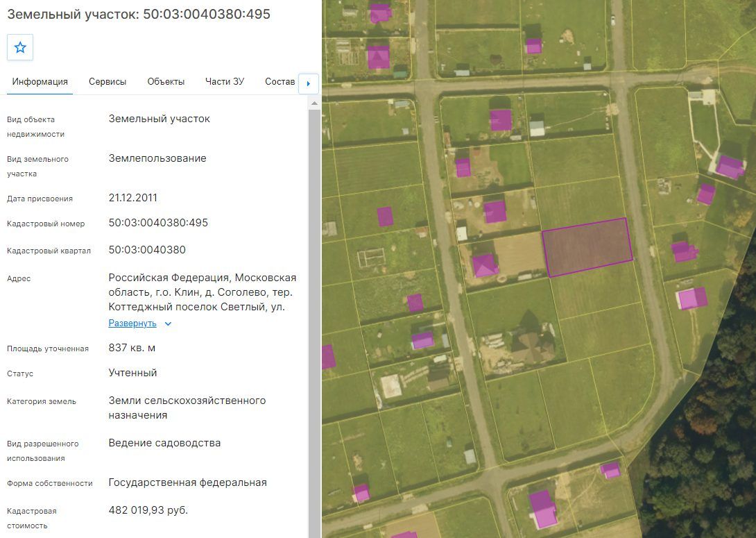Click the title Земельный участок: 50:03:0040380:495
756x538 pixels.
click(x=139, y=14)
